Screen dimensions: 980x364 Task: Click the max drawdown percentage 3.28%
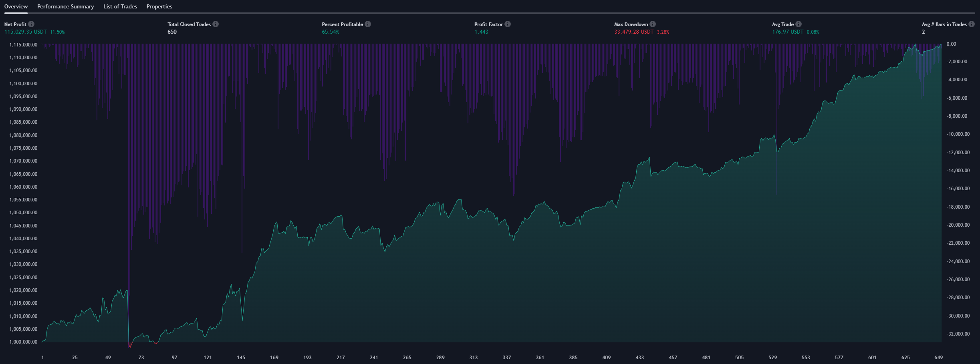tap(663, 32)
